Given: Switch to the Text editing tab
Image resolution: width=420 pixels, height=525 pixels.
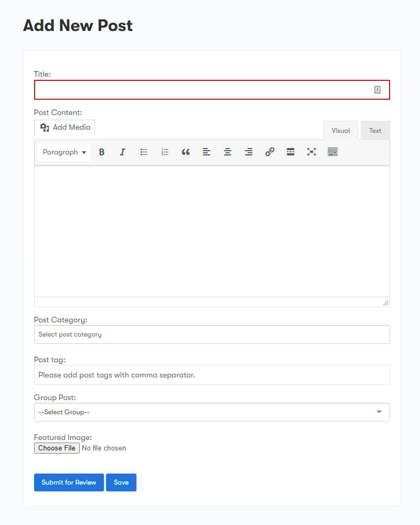Looking at the screenshot, I should coord(375,130).
